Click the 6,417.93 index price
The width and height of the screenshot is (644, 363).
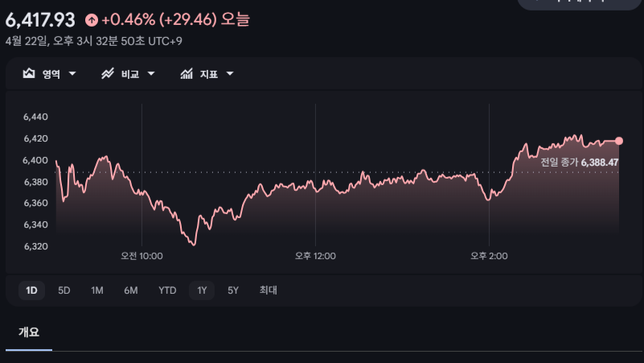tap(40, 18)
